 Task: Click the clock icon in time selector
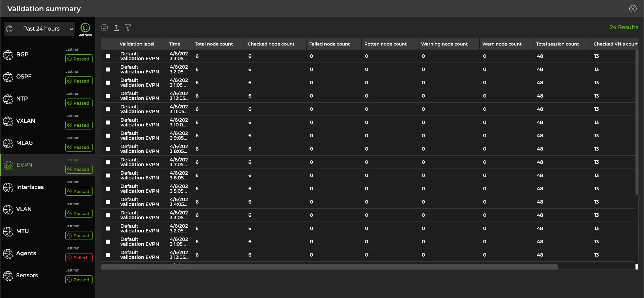pyautogui.click(x=10, y=29)
